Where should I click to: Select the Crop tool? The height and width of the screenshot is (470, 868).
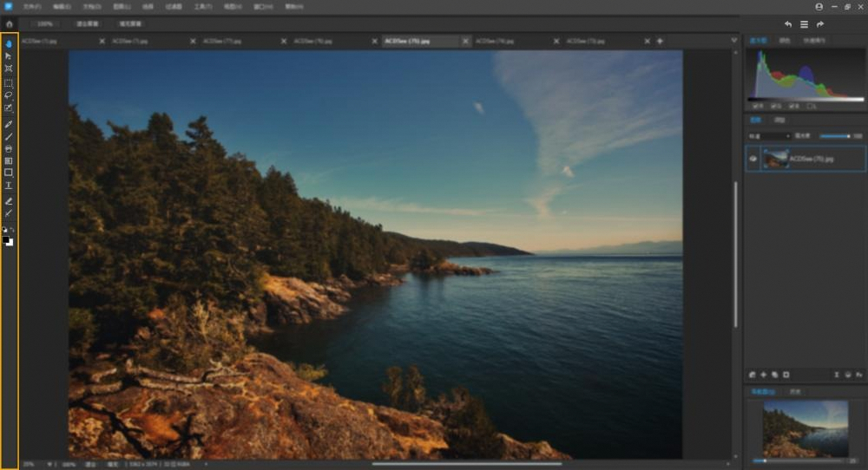point(9,68)
